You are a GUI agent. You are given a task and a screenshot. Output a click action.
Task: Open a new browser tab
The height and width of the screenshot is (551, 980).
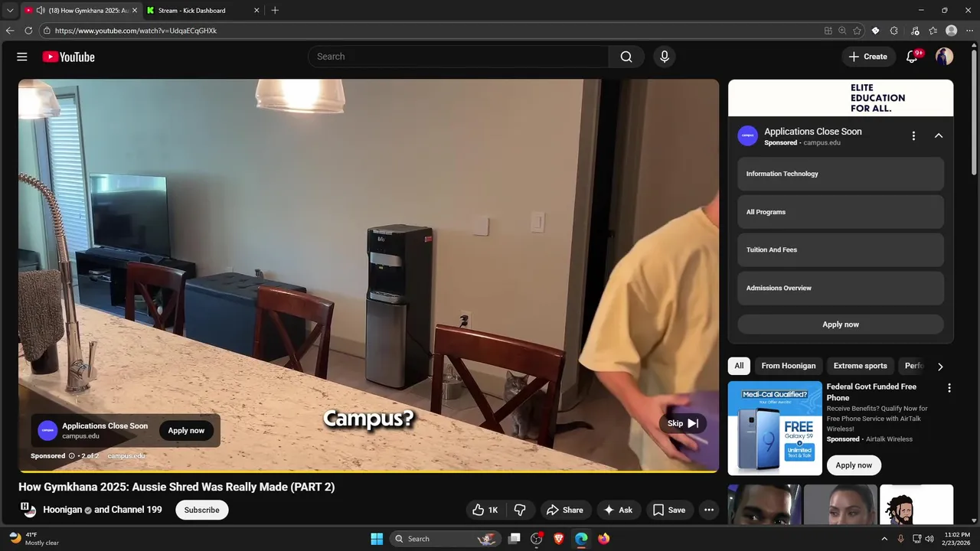point(275,11)
